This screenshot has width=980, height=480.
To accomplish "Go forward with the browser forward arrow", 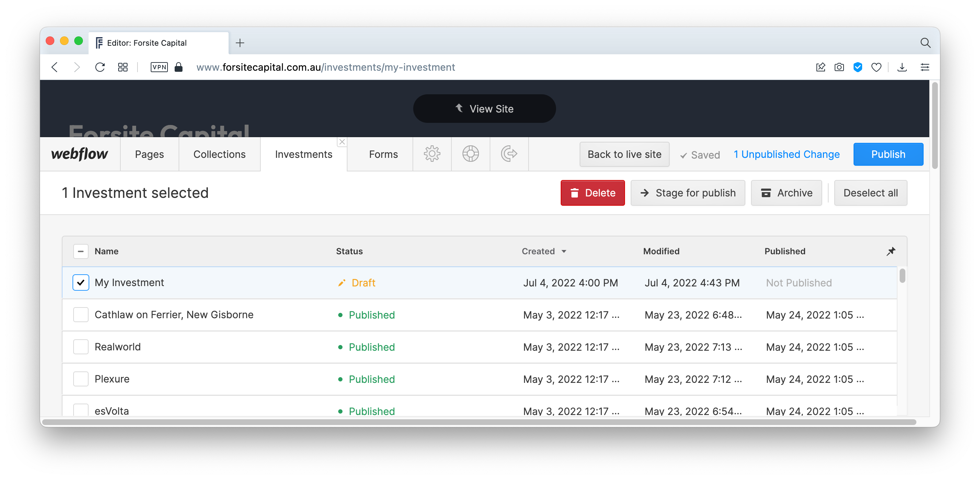I will (77, 67).
